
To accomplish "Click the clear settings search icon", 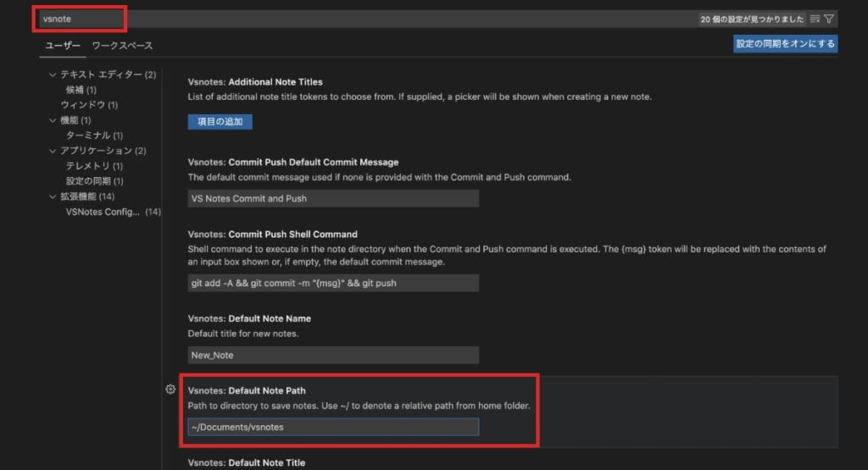I will click(x=815, y=19).
